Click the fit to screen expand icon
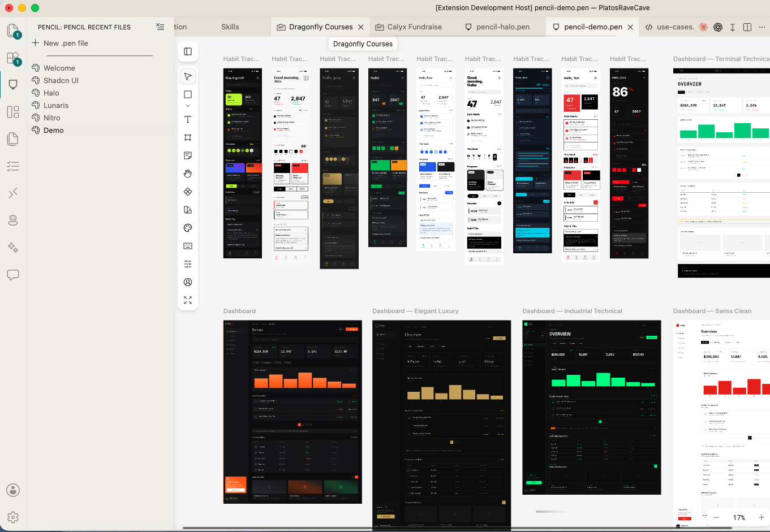The height and width of the screenshot is (532, 770). point(188,300)
